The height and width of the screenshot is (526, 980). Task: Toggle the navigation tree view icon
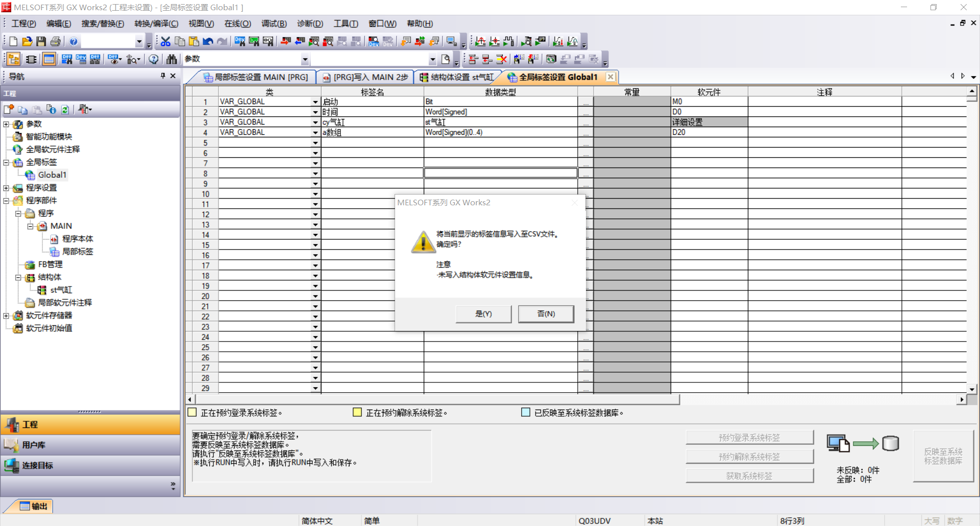coord(14,59)
